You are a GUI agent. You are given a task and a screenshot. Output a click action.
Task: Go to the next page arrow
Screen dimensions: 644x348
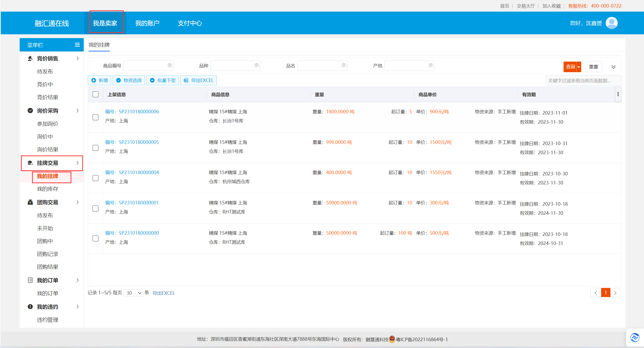[x=615, y=293]
